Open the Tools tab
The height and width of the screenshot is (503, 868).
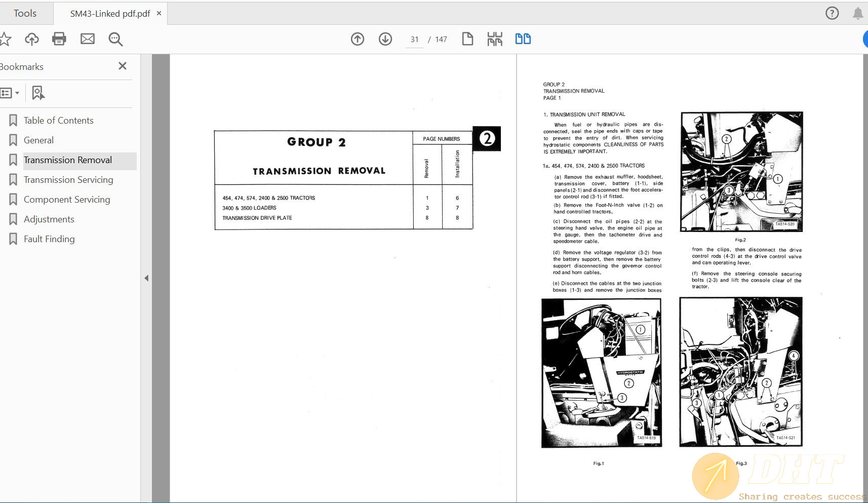[25, 13]
